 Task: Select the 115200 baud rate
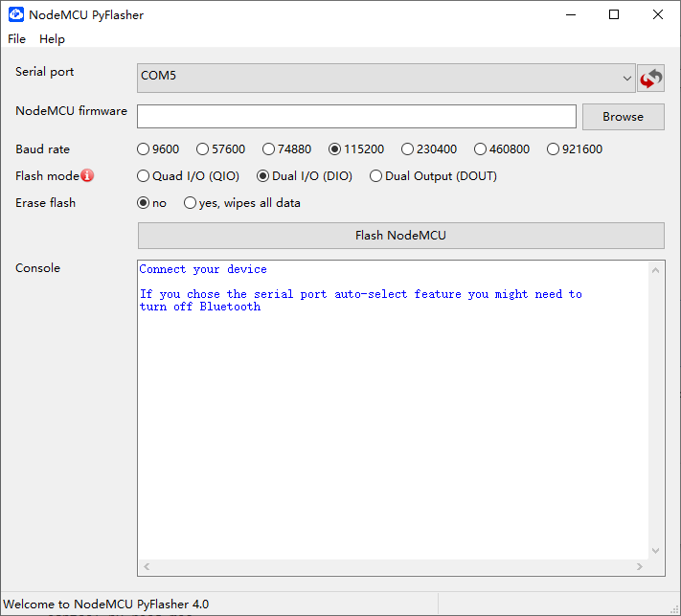point(356,149)
